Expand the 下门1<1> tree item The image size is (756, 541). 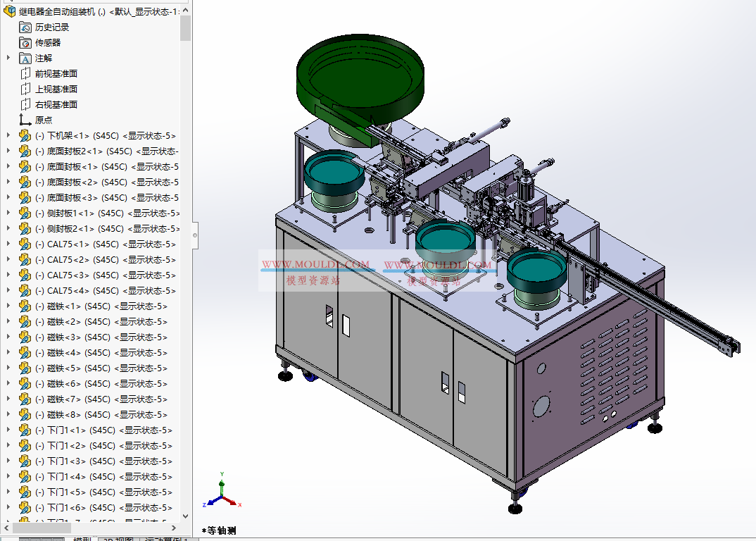click(x=7, y=430)
